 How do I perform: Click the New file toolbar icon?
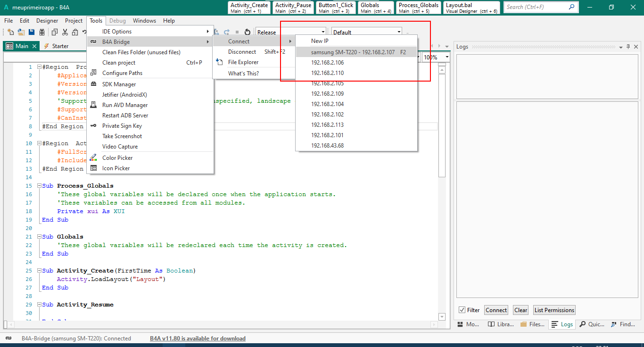click(10, 32)
